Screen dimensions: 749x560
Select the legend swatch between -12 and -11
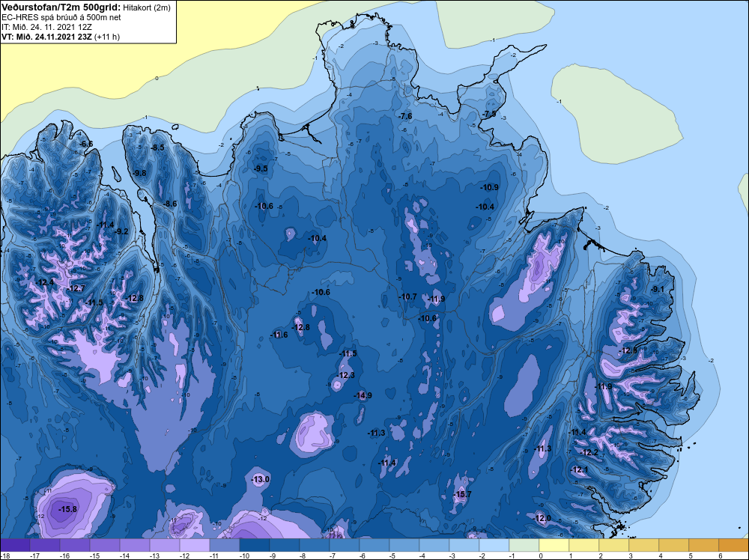(195, 545)
